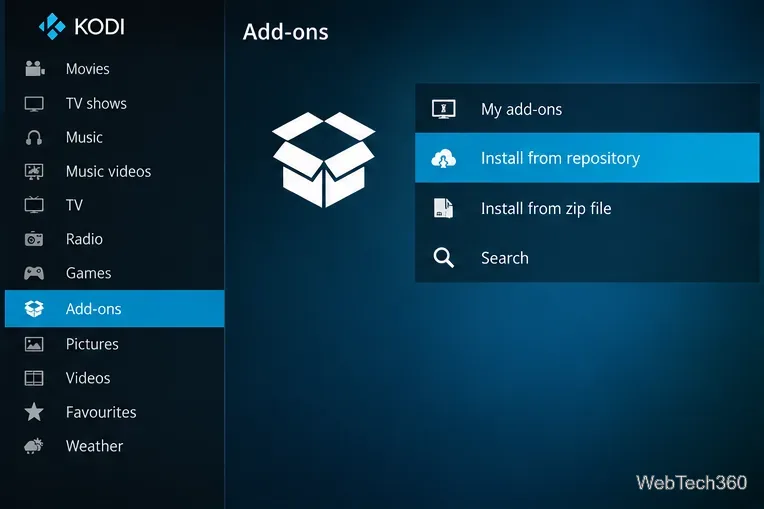Viewport: 764px width, 509px height.
Task: Click the large open box graphic
Action: 324,160
